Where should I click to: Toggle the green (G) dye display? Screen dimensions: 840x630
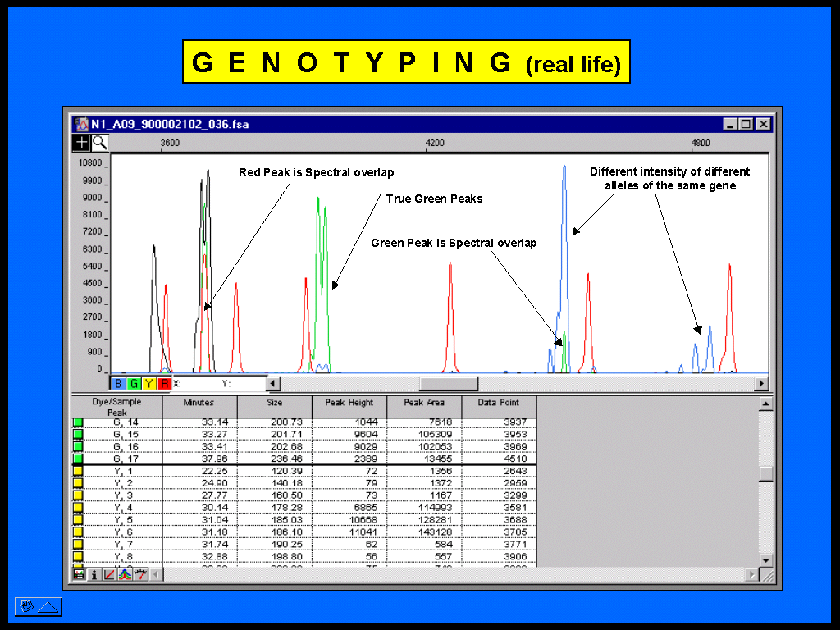coord(134,383)
